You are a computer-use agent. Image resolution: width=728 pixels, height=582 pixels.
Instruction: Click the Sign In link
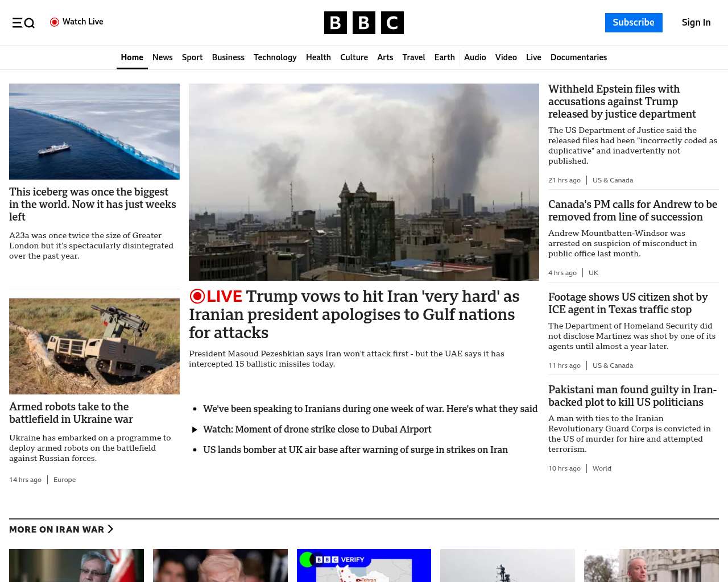tap(696, 23)
